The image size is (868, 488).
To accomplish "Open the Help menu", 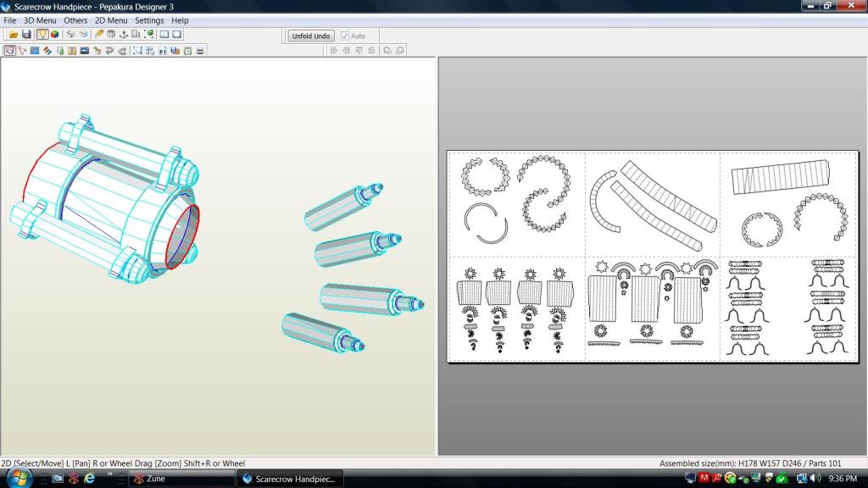I will (180, 20).
